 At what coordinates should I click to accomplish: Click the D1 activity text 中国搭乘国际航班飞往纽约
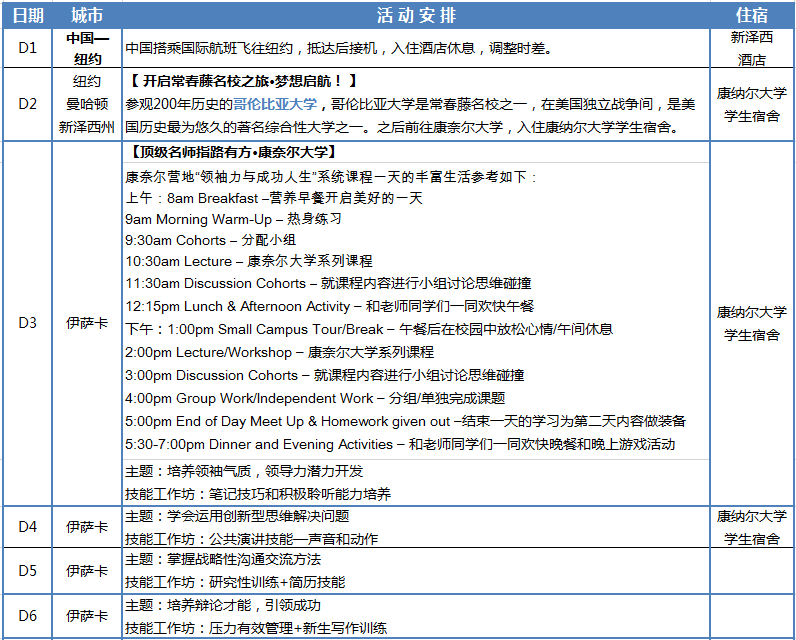[x=209, y=48]
